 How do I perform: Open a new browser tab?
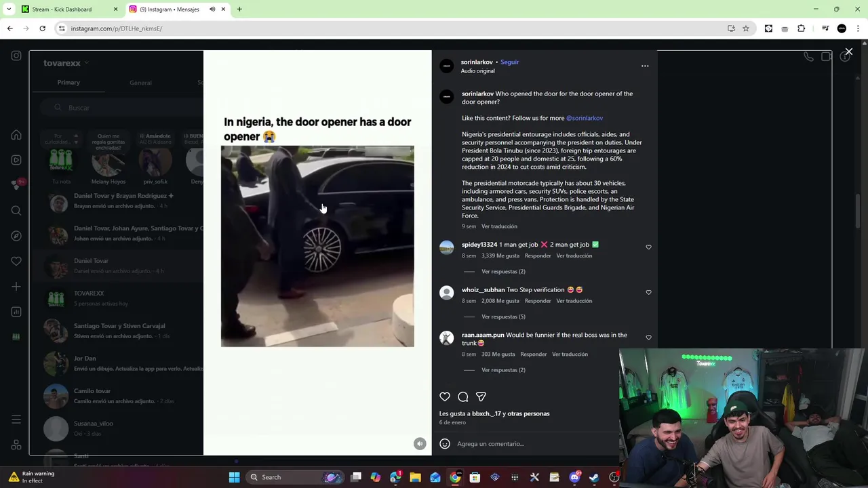pyautogui.click(x=239, y=9)
